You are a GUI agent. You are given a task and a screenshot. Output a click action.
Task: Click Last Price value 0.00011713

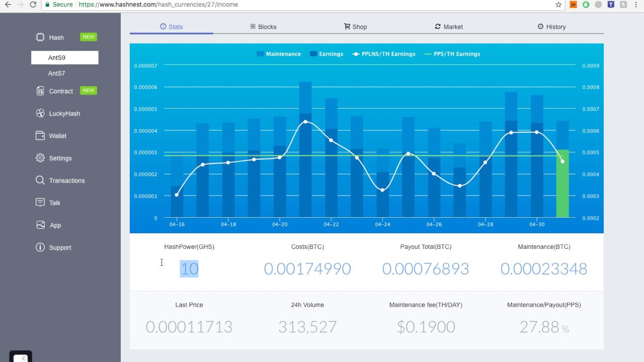(x=189, y=327)
